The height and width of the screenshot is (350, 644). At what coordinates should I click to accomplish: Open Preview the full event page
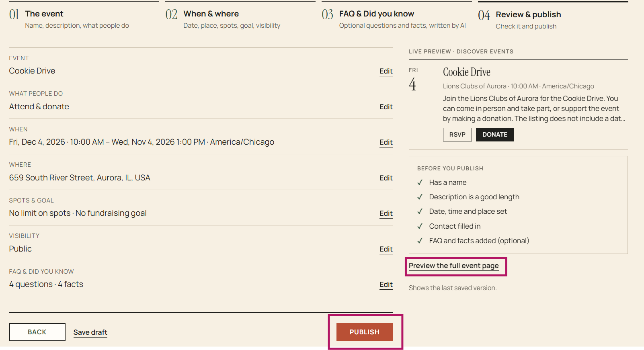coord(454,266)
